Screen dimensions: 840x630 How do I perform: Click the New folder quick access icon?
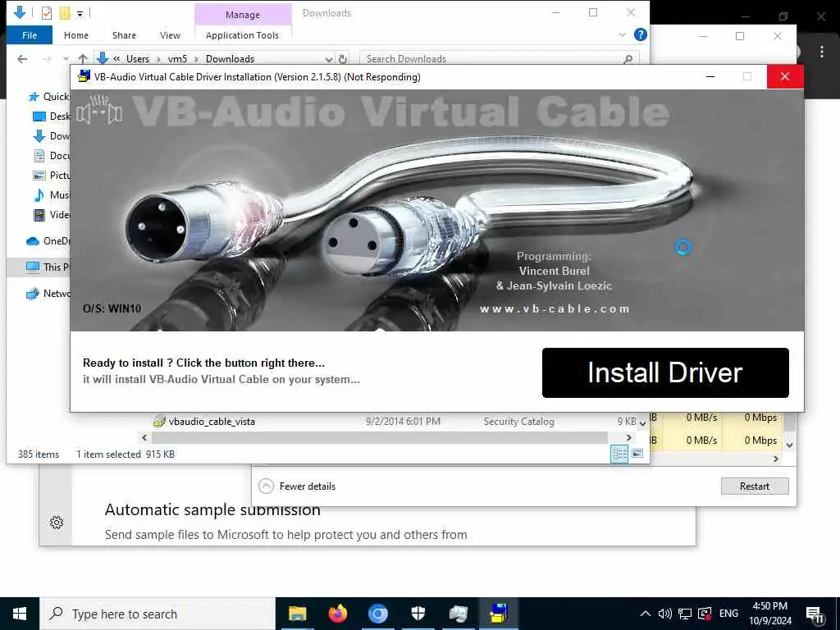[x=65, y=13]
